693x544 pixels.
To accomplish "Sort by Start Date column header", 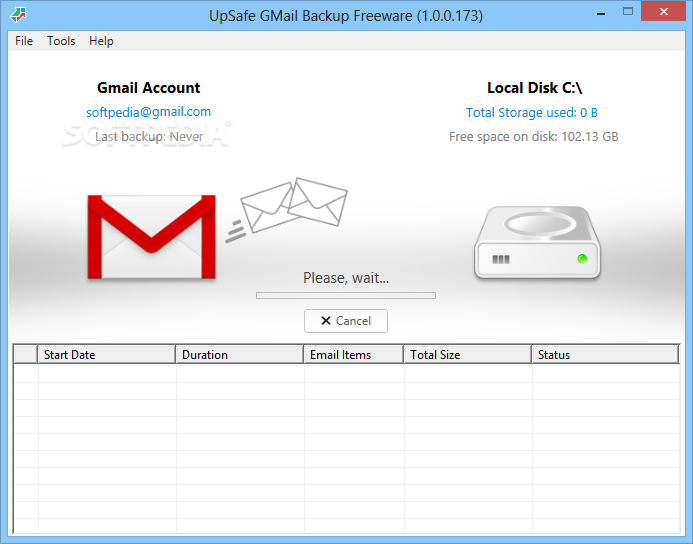I will pyautogui.click(x=107, y=354).
